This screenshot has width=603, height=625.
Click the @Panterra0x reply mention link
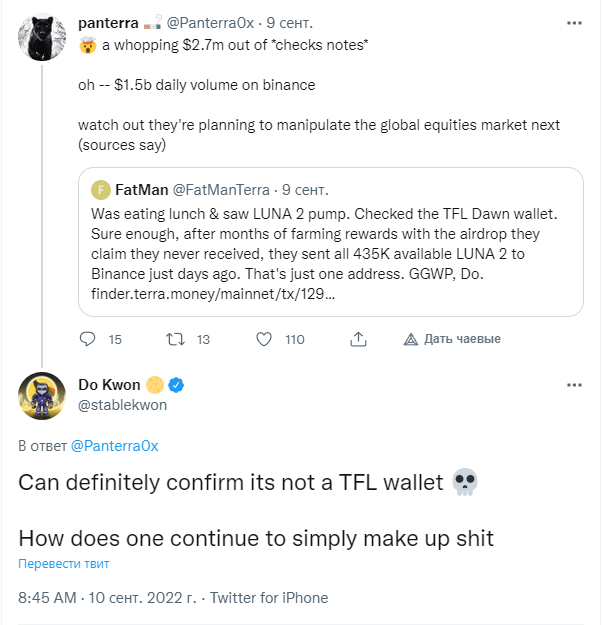coord(114,446)
